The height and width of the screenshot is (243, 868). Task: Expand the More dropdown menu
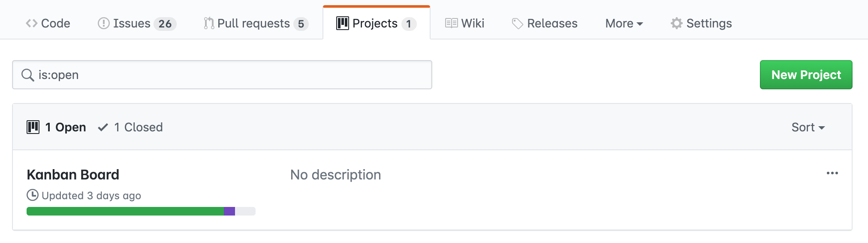624,24
